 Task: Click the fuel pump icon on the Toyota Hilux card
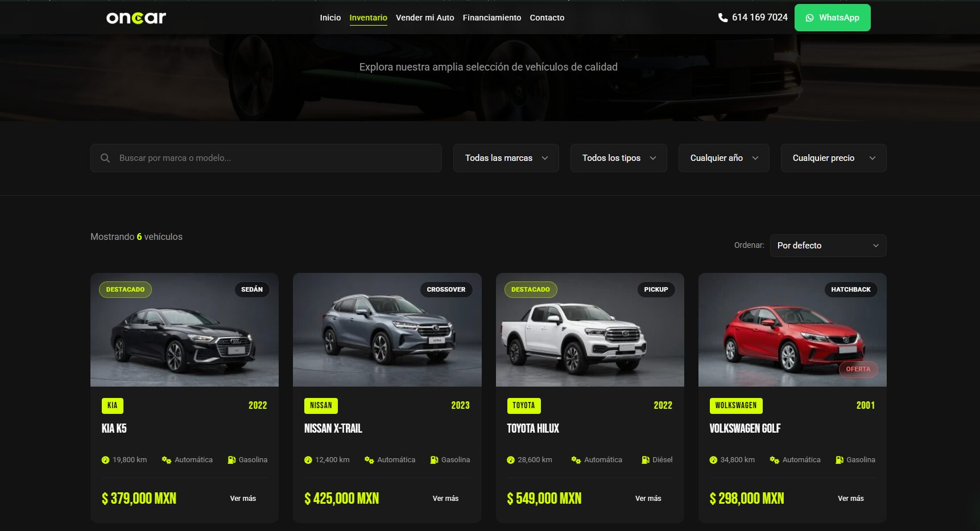point(646,460)
